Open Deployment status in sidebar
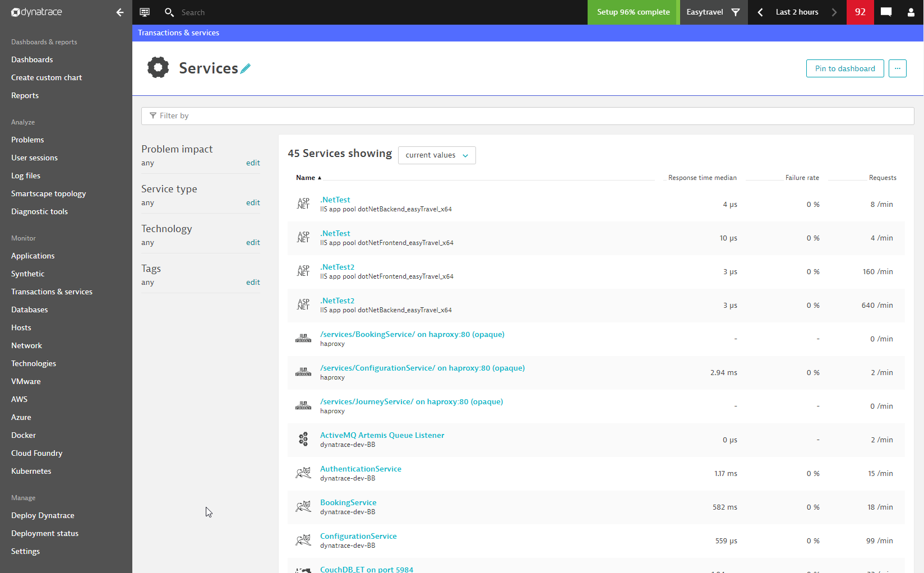The width and height of the screenshot is (924, 573). [x=45, y=533]
